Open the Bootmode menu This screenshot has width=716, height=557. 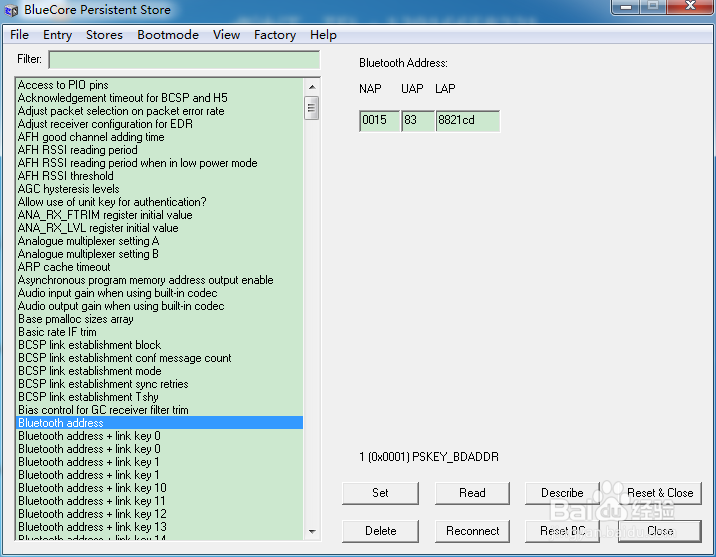168,35
